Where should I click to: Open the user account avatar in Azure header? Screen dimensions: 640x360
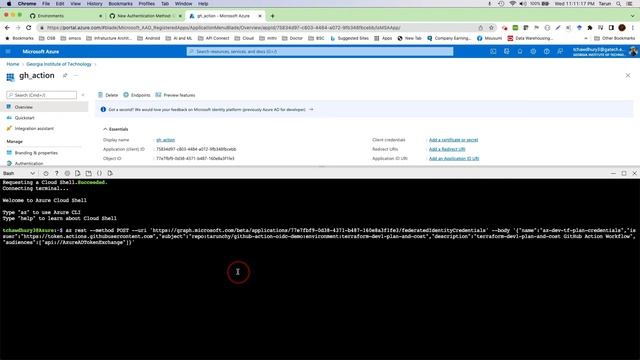click(x=633, y=51)
